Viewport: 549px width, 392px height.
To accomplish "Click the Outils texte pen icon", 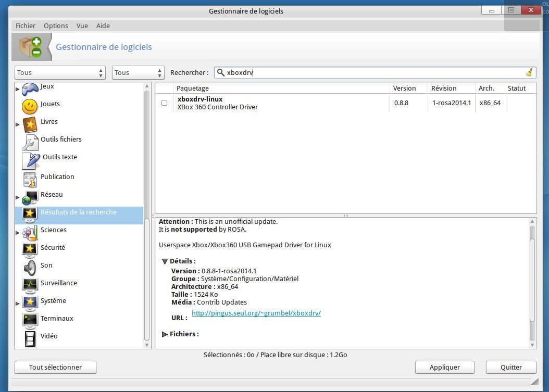I will pyautogui.click(x=31, y=161).
